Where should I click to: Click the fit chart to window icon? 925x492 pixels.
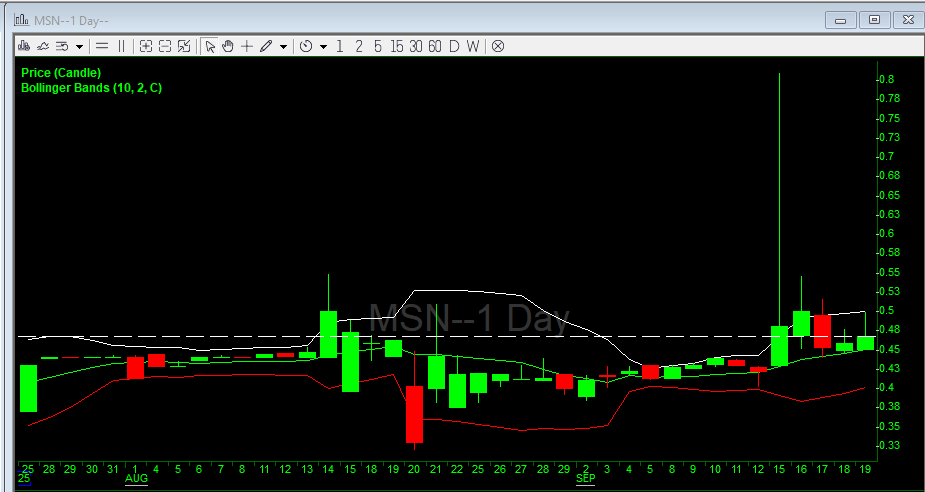coord(184,46)
